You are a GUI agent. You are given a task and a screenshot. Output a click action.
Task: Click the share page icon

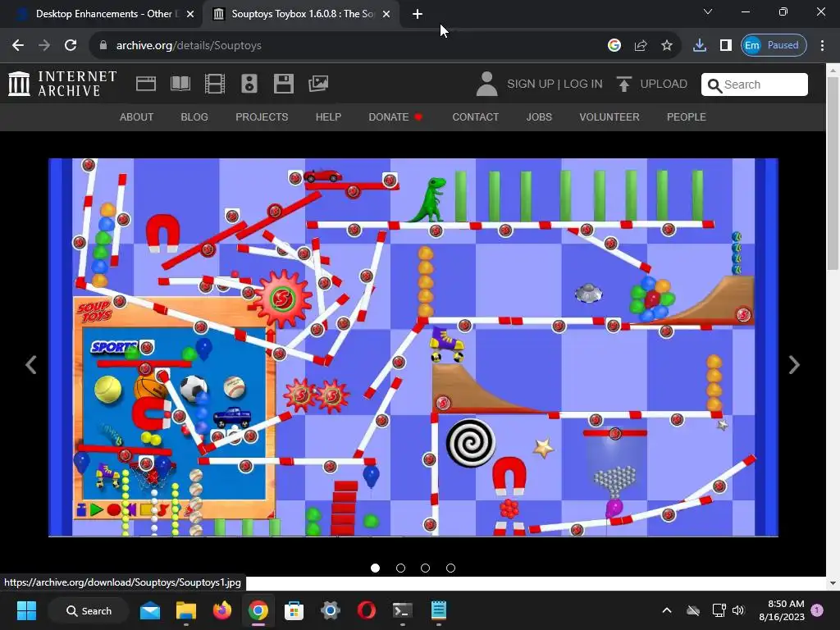(x=640, y=45)
